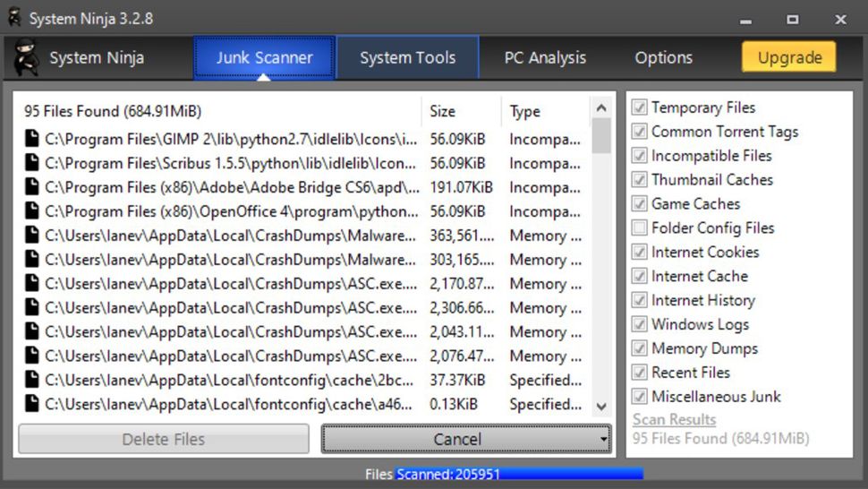Screen dimensions: 868x489
Task: Select the System Ninja home tab
Action: (x=97, y=57)
